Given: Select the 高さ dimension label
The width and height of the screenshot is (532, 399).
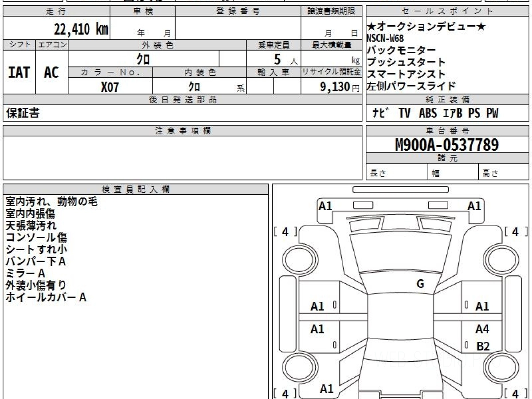Looking at the screenshot, I should tap(491, 174).
